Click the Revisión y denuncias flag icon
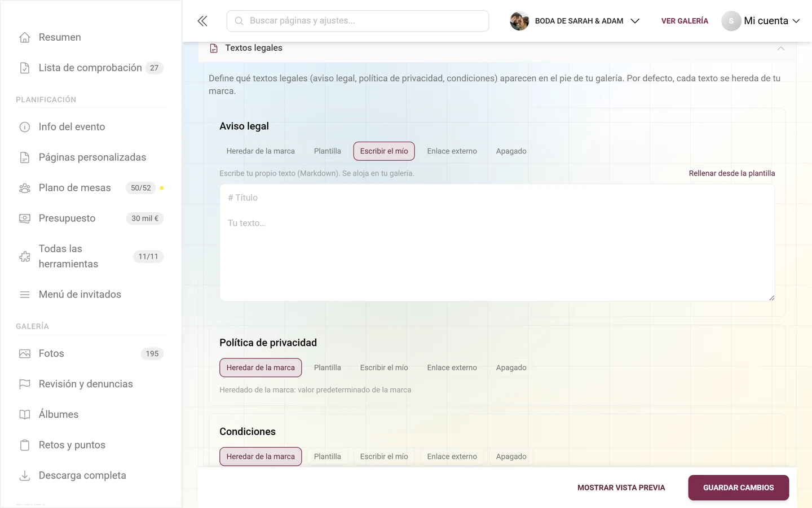This screenshot has width=812, height=508. 25,384
